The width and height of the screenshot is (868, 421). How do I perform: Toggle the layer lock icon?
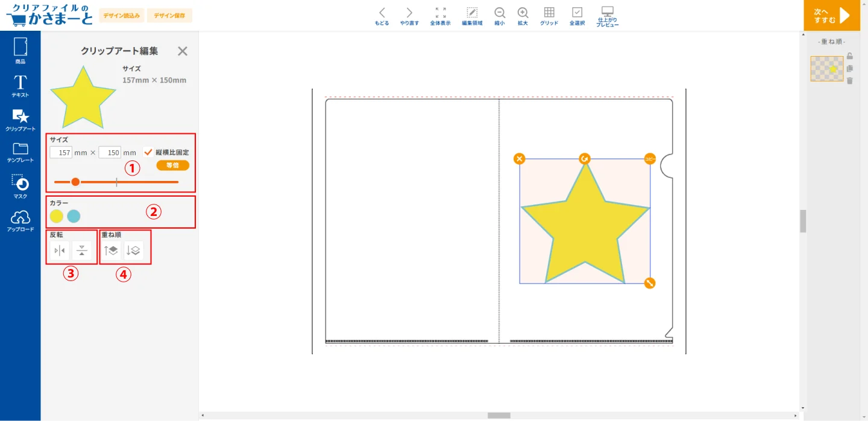click(x=850, y=56)
